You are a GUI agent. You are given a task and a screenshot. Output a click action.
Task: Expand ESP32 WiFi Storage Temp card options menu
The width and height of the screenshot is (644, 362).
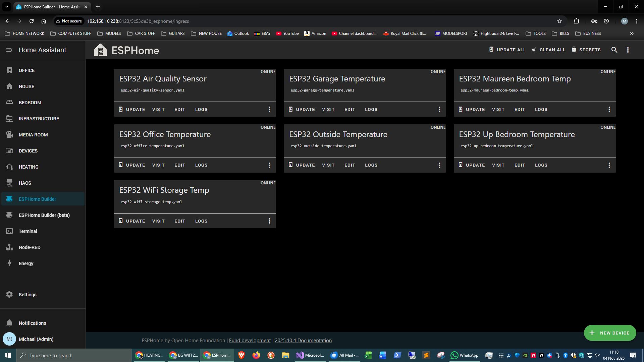(x=269, y=221)
